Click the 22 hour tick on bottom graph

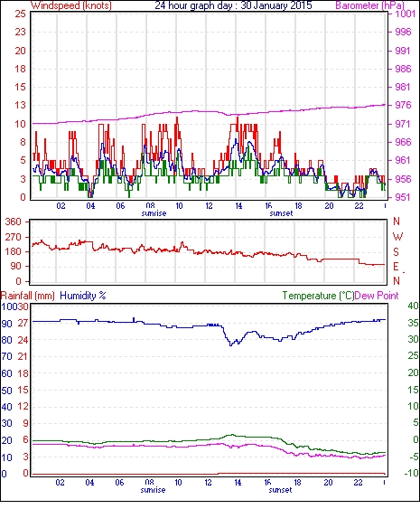(358, 483)
